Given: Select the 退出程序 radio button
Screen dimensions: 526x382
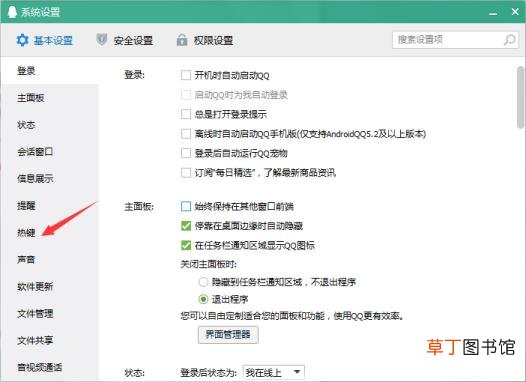Looking at the screenshot, I should tap(203, 299).
